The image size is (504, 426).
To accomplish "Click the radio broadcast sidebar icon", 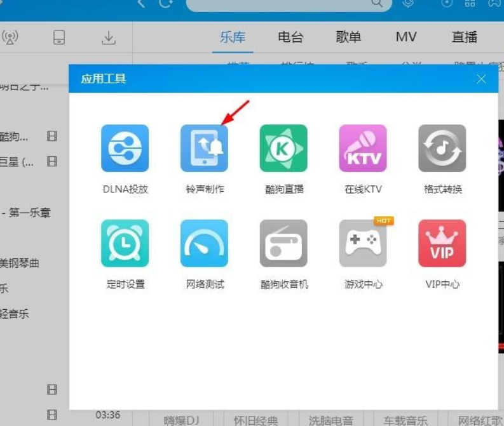I will coord(10,37).
